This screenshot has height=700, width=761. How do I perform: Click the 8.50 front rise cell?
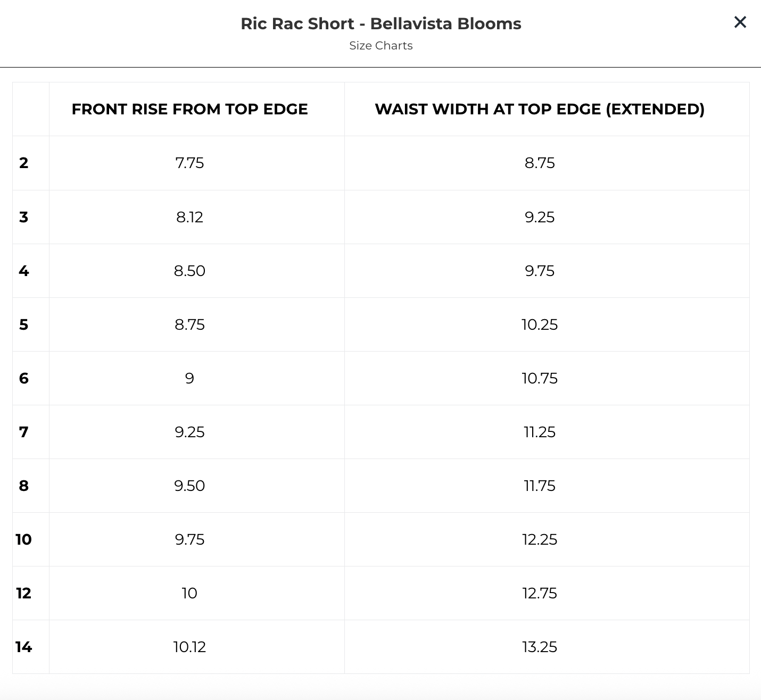click(189, 271)
